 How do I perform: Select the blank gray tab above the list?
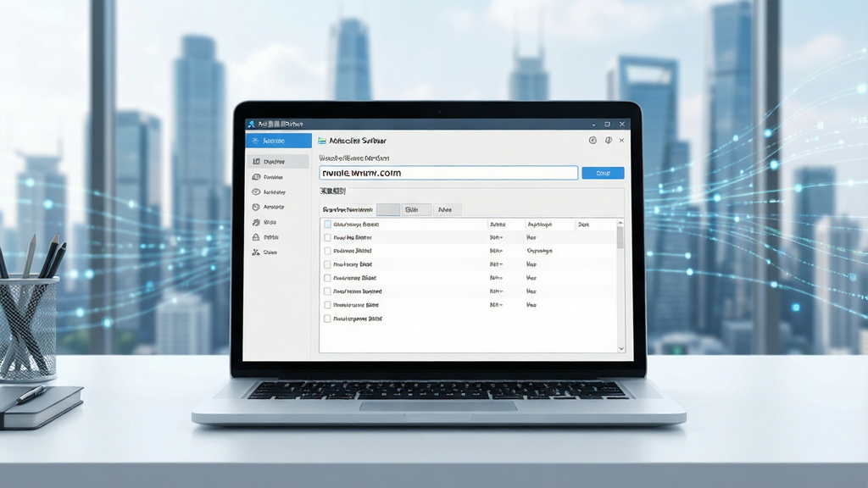tap(388, 210)
